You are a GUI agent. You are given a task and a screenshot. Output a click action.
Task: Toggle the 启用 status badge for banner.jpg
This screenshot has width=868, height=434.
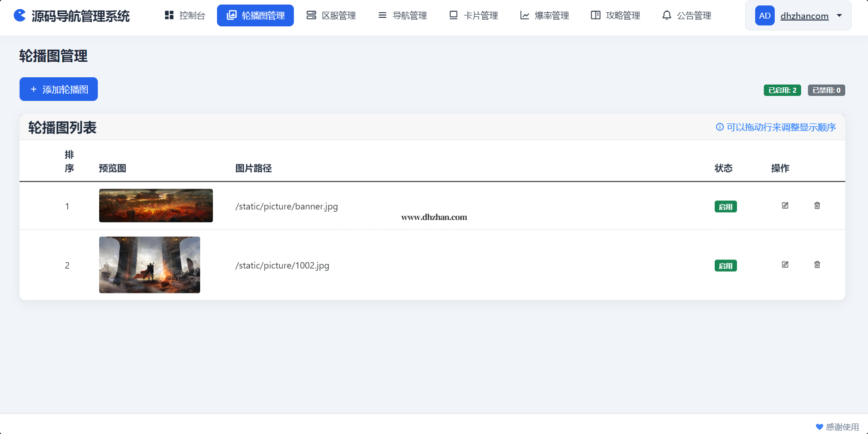pos(726,207)
